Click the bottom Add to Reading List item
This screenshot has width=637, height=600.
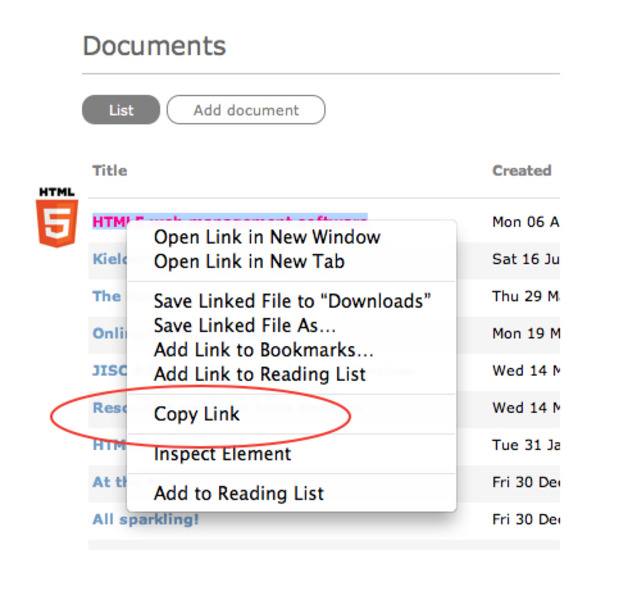point(239,493)
